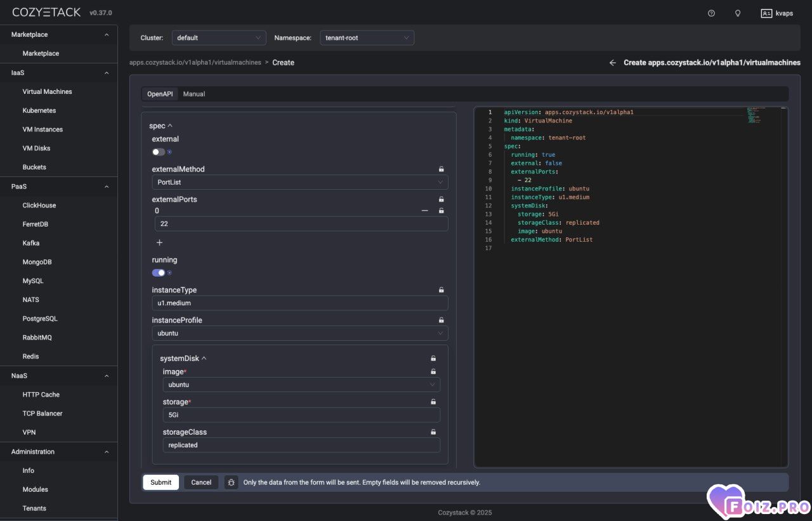Viewport: 812px width, 521px height.
Task: Click the back arrow beside Create title
Action: point(612,63)
